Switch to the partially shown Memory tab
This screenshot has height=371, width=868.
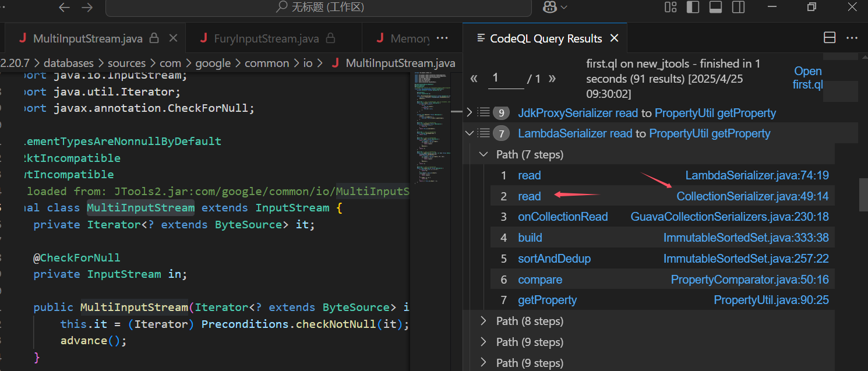[410, 38]
